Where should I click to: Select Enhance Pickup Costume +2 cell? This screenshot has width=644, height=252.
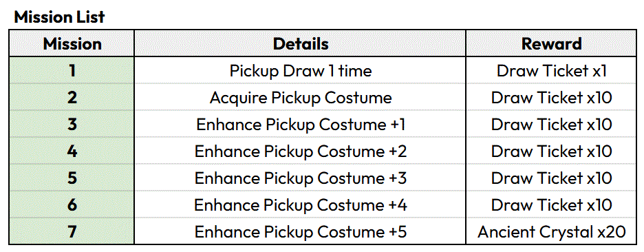(x=300, y=151)
